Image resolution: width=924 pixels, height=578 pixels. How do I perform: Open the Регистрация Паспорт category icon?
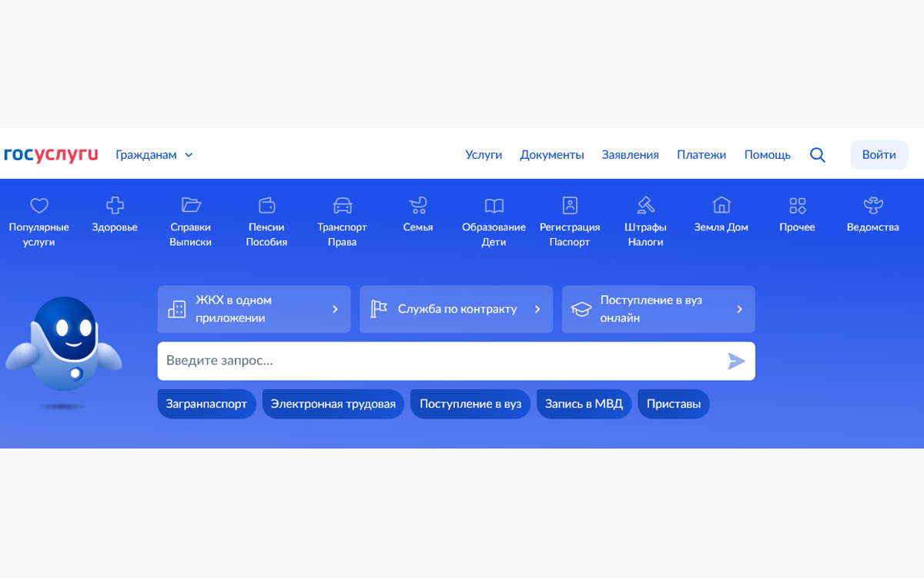(x=569, y=205)
